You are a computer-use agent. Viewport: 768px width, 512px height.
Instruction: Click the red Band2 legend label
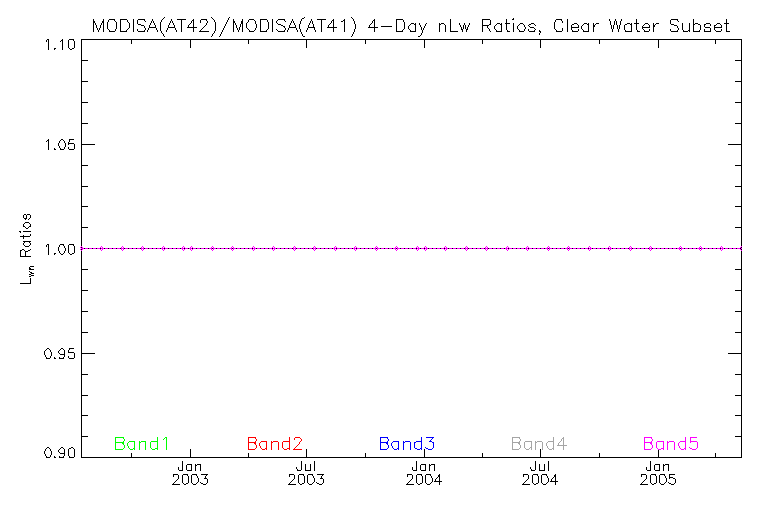pos(275,444)
